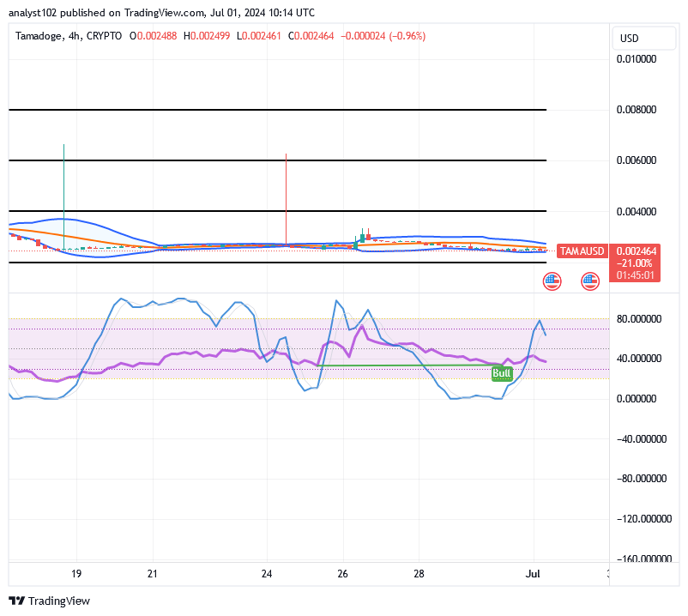Image resolution: width=688 pixels, height=616 pixels.
Task: Click the −40.000000 oscillator axis label
Action: pyautogui.click(x=642, y=439)
